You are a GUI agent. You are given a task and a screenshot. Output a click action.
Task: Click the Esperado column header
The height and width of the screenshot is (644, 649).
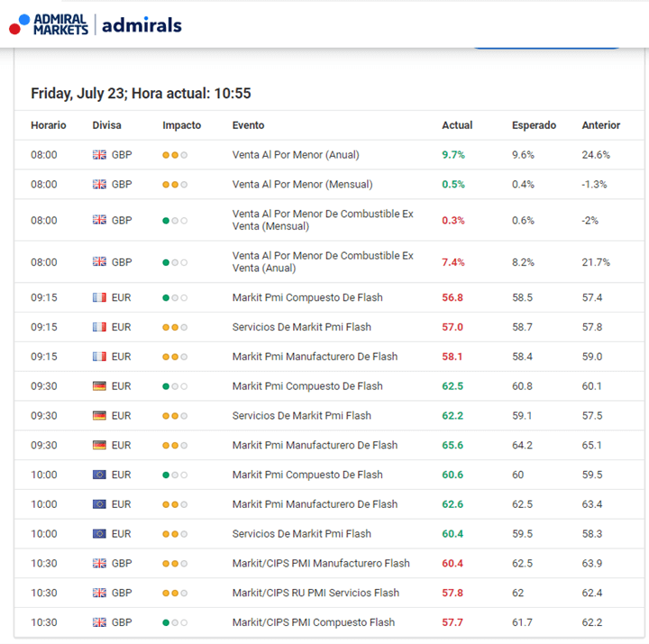click(x=534, y=125)
